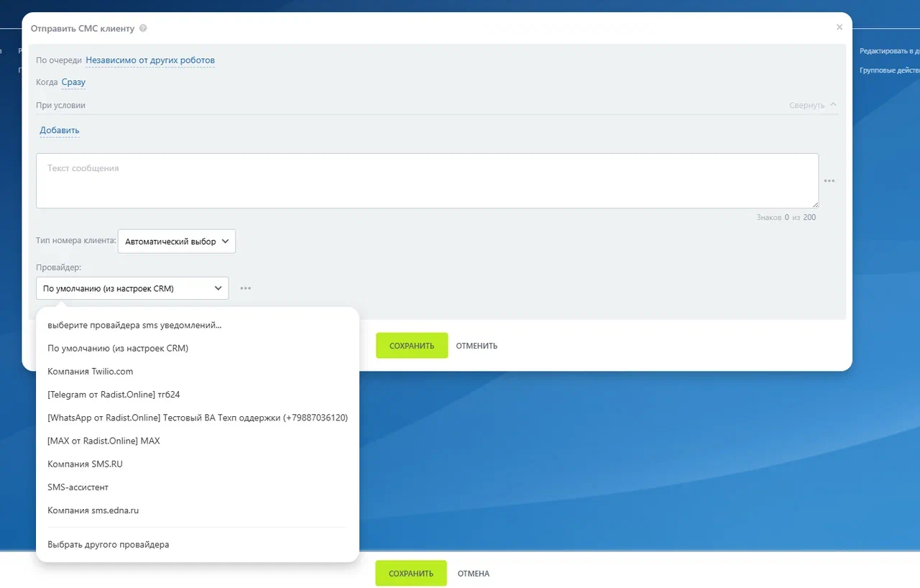
Task: Click the Независимо от других роботов link
Action: tap(150, 60)
